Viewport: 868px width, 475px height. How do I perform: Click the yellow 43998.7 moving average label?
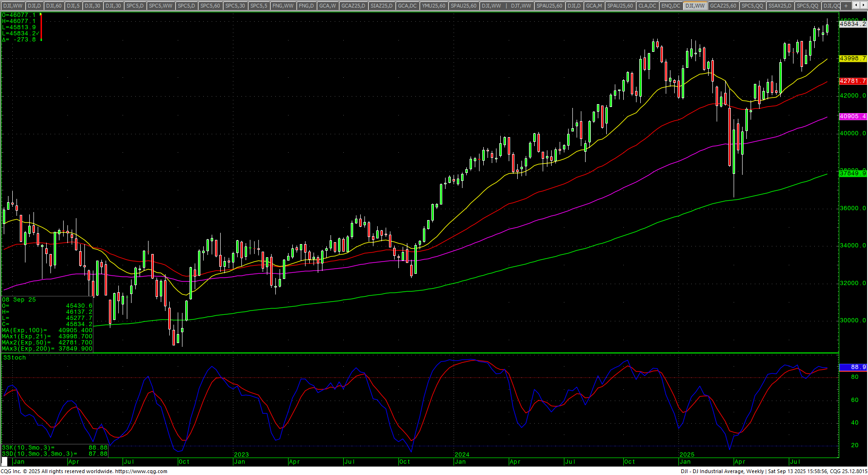(x=852, y=58)
